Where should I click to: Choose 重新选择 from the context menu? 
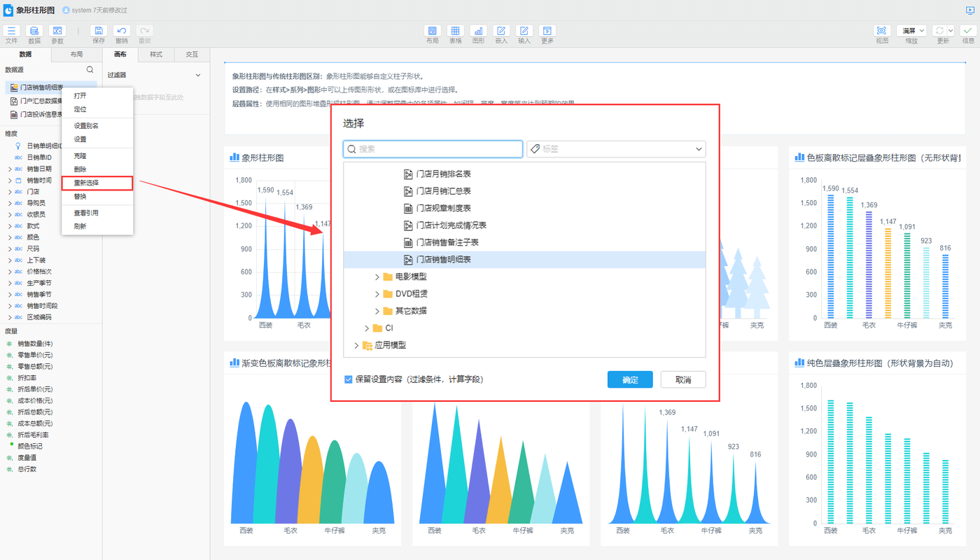pos(87,183)
